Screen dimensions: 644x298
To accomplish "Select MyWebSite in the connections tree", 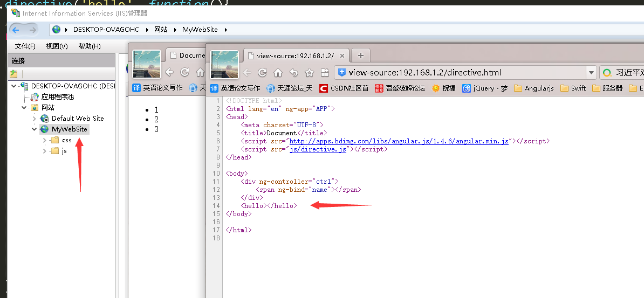I will click(70, 129).
